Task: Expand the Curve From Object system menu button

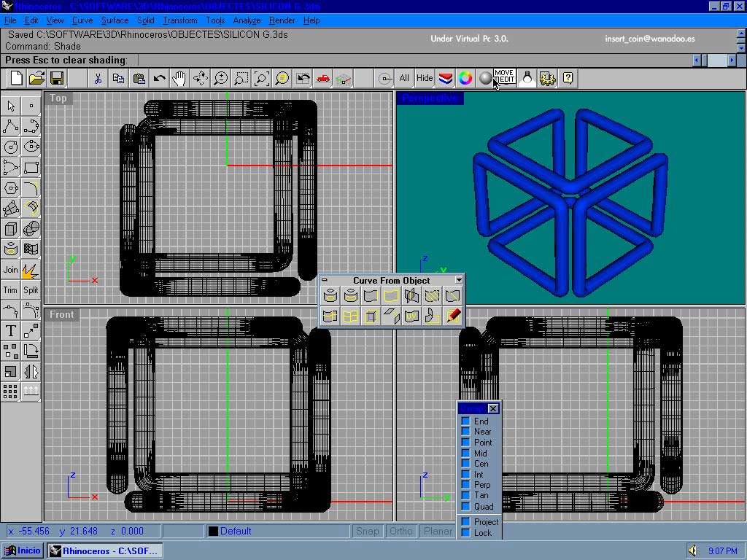Action: pos(325,280)
